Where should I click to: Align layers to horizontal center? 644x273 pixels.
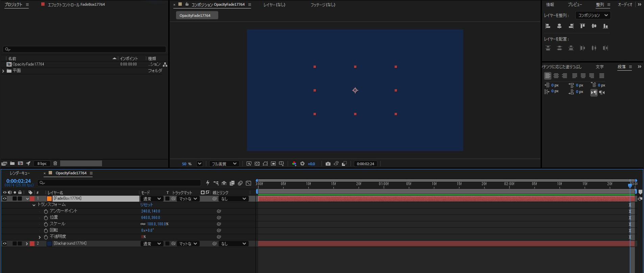(560, 26)
